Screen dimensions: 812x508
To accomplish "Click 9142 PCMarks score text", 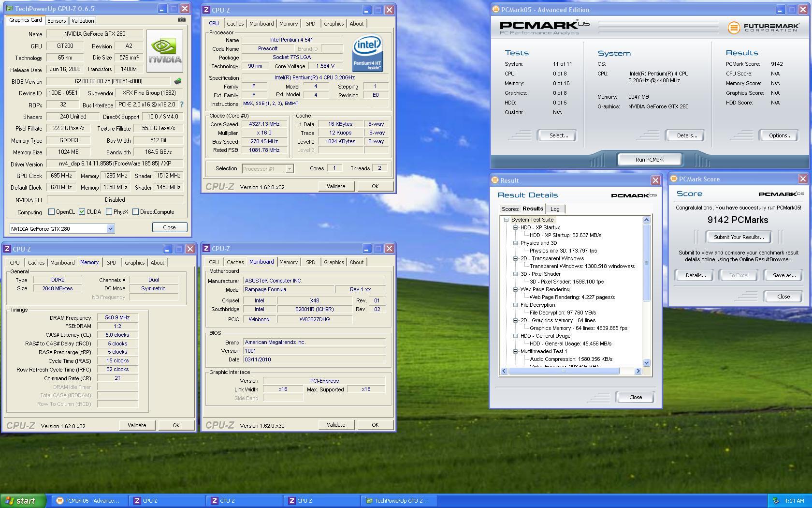I will 738,220.
